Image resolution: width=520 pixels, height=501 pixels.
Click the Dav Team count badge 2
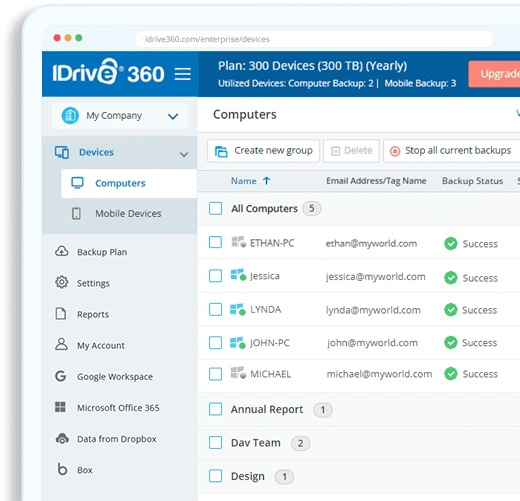[x=300, y=443]
